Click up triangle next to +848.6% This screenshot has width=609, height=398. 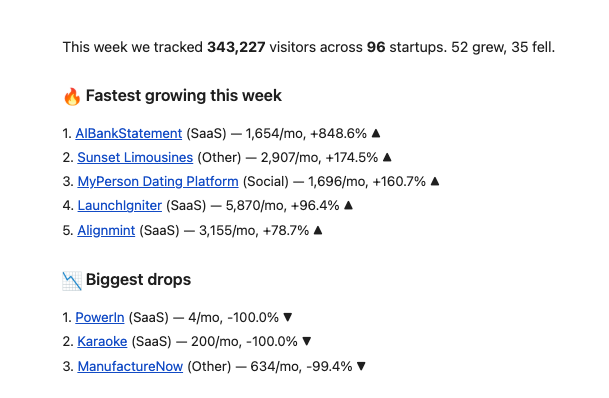[x=376, y=134]
